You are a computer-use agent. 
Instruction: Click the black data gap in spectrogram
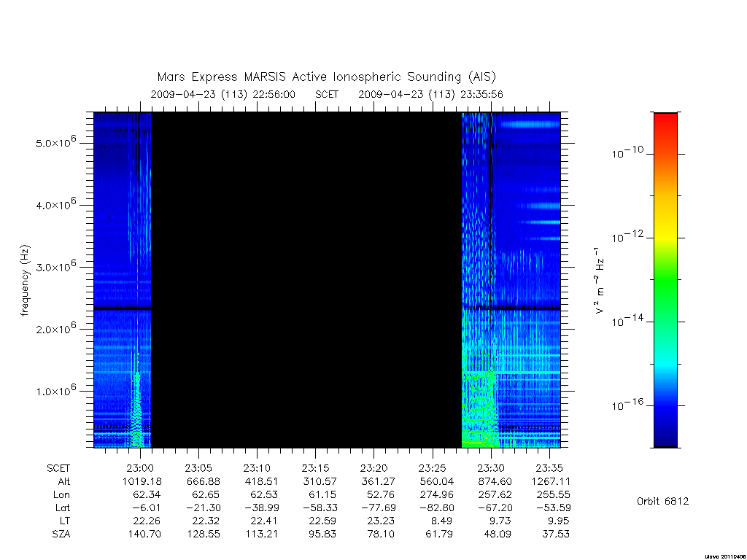(x=306, y=280)
